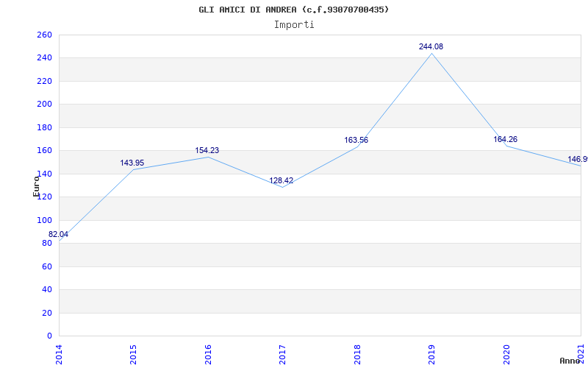Click the 100 y-axis tick label
Viewport: 588px width, 368px height.
(44, 220)
